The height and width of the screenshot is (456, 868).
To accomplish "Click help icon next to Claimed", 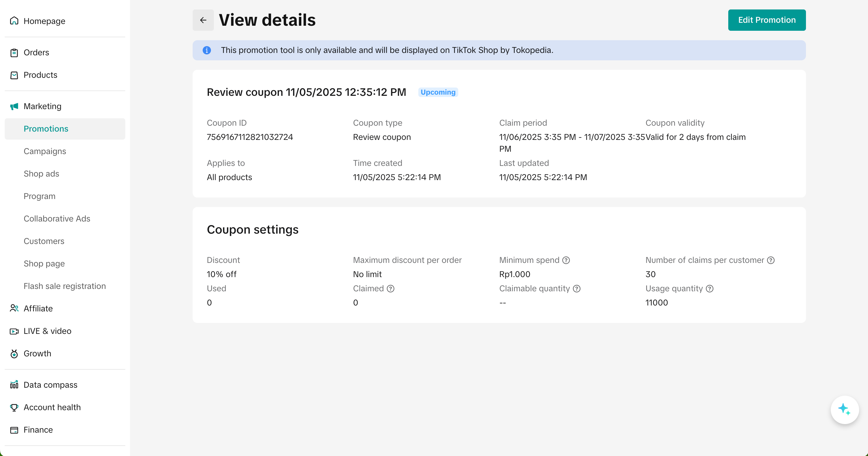I will coord(390,288).
